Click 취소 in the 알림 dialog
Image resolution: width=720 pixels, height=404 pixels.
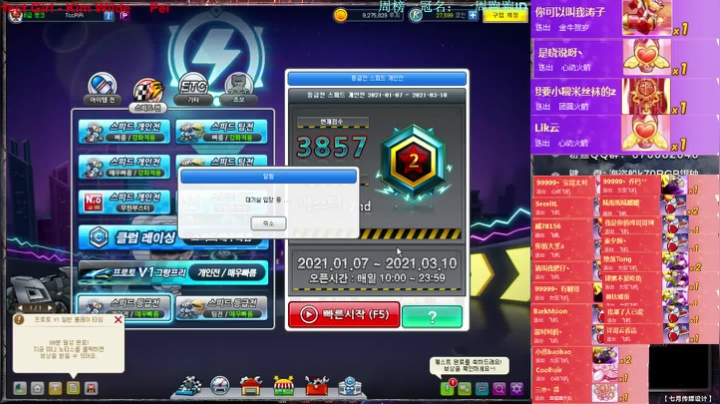[268, 224]
